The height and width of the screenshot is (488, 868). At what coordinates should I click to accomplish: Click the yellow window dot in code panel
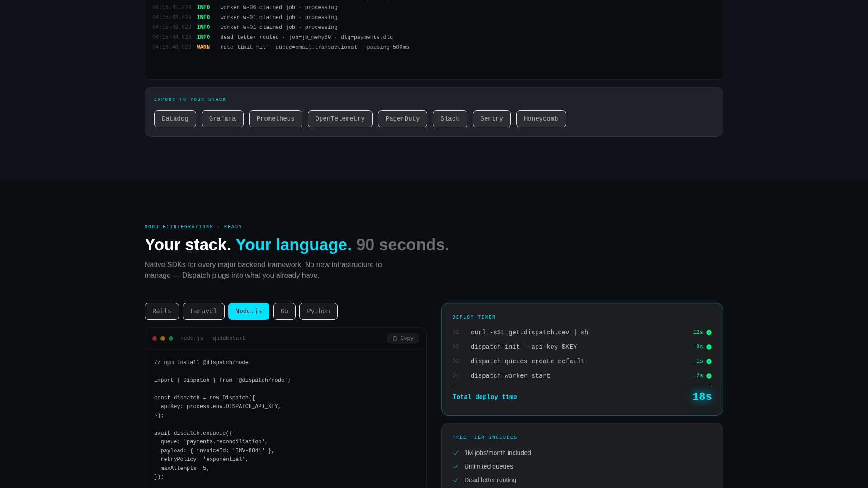coord(163,338)
